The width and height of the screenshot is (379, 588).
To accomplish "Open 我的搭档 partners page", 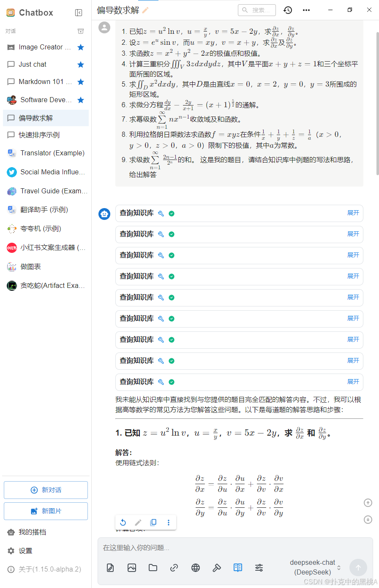I will (46, 532).
